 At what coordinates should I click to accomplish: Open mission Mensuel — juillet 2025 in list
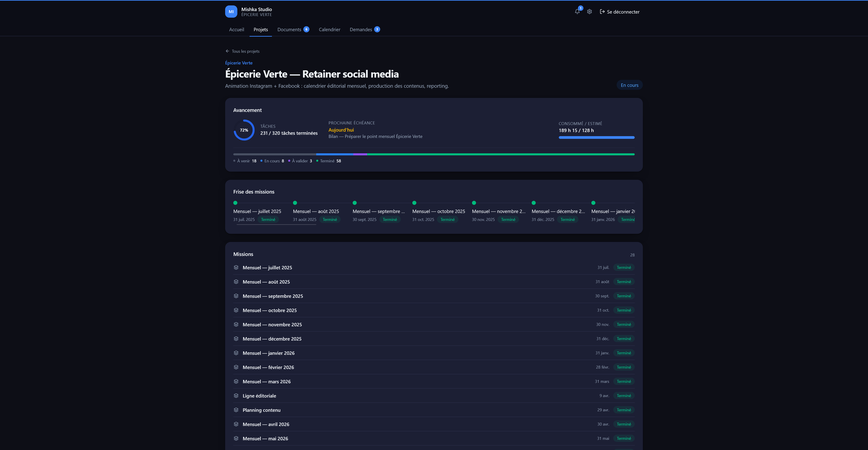tap(434, 267)
